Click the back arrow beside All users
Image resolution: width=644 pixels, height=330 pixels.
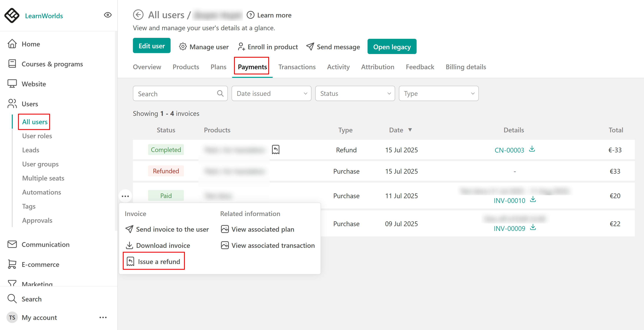(138, 15)
